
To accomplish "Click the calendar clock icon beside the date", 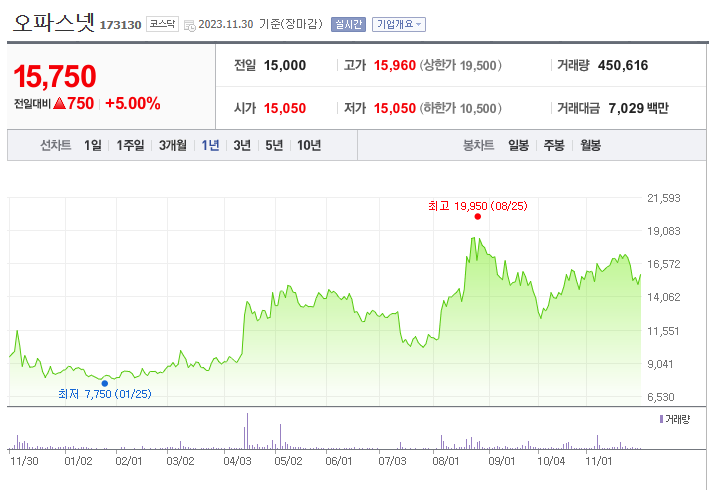I will click(190, 25).
